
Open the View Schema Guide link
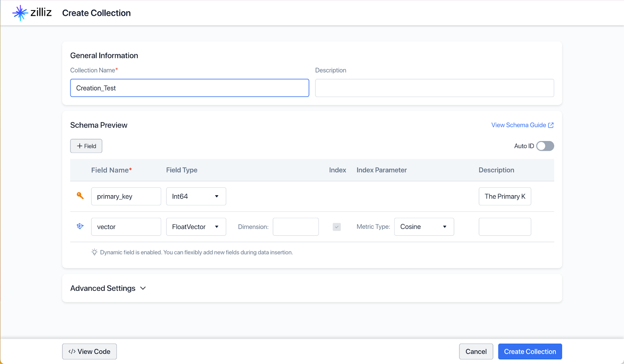click(x=519, y=125)
